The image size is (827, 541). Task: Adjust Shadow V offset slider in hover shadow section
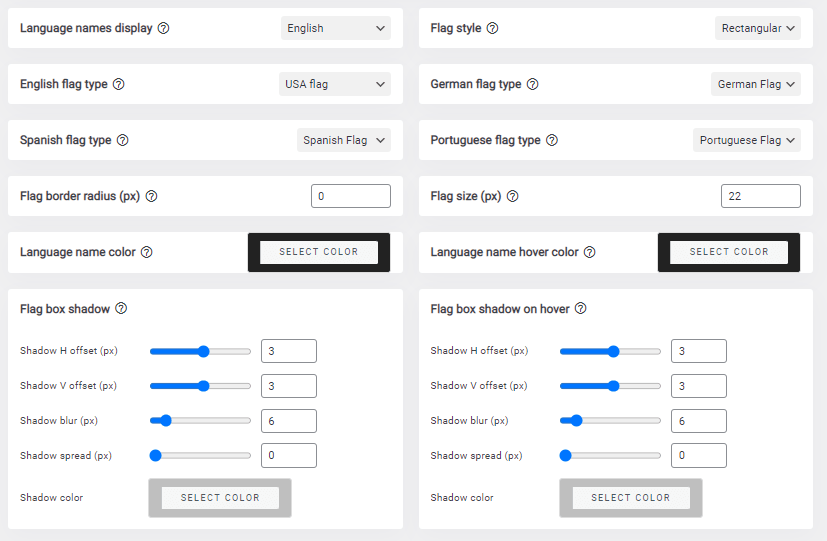coord(610,386)
